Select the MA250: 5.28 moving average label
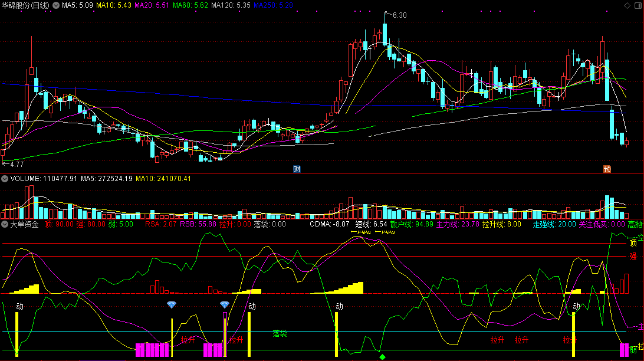The image size is (644, 361). pyautogui.click(x=273, y=5)
